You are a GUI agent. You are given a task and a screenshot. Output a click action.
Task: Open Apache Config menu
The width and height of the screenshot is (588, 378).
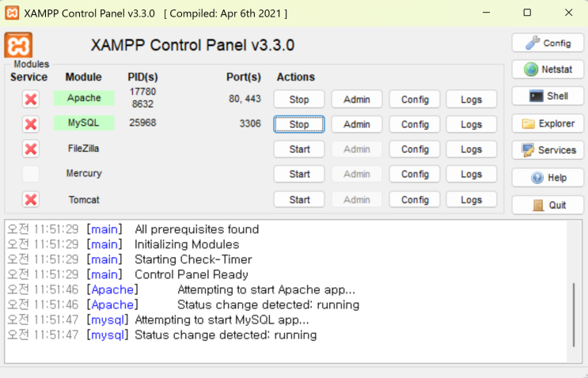(x=415, y=100)
